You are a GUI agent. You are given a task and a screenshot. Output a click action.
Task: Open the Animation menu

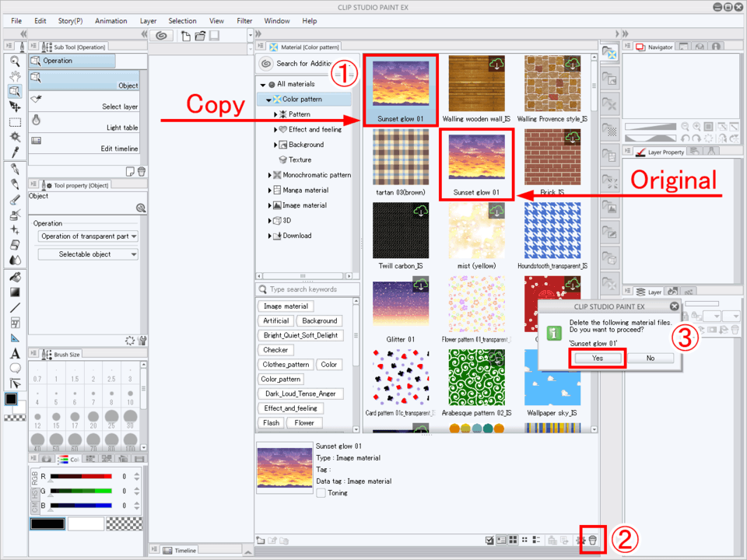click(x=110, y=21)
